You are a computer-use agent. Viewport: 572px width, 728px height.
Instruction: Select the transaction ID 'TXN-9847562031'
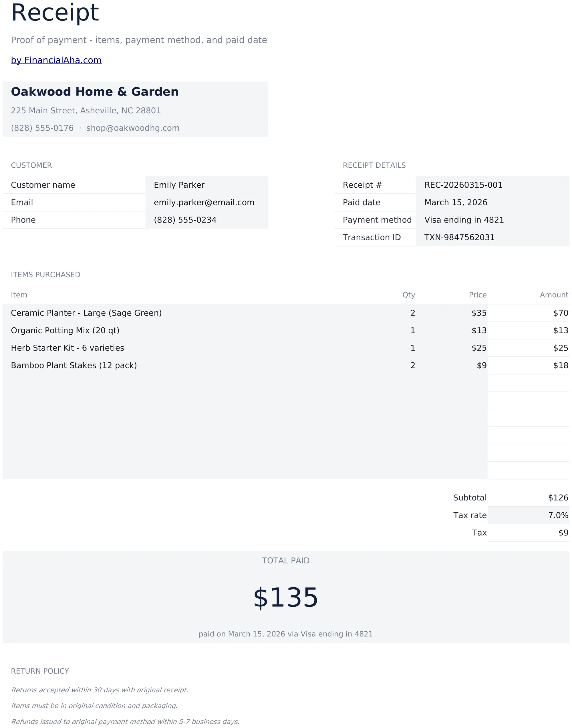pos(492,237)
